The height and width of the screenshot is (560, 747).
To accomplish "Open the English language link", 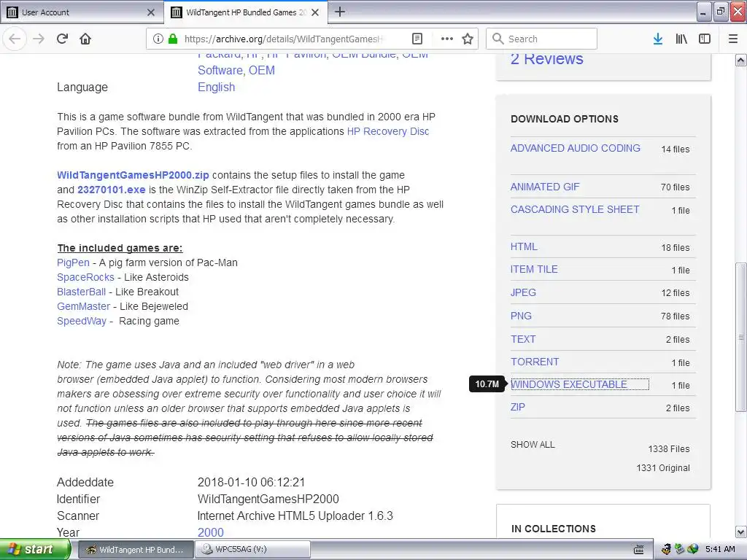I will point(216,87).
